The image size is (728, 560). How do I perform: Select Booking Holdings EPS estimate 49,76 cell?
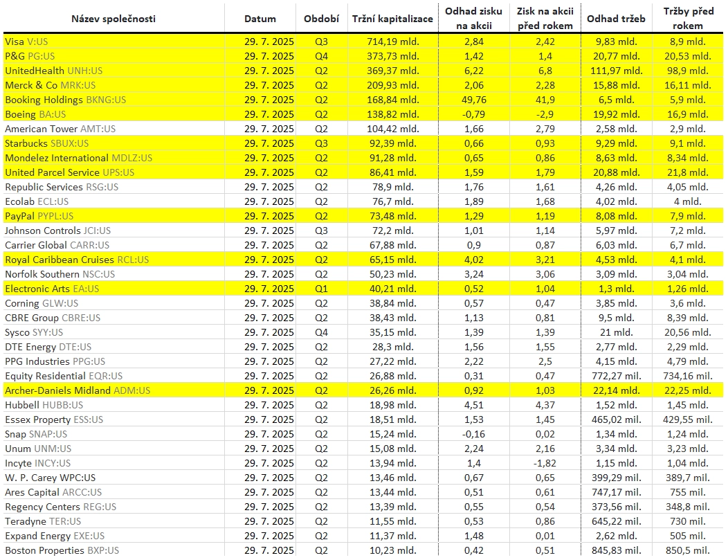473,100
